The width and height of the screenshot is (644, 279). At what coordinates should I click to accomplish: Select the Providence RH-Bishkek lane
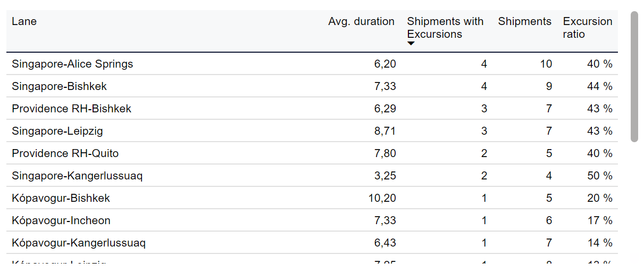(x=312, y=109)
